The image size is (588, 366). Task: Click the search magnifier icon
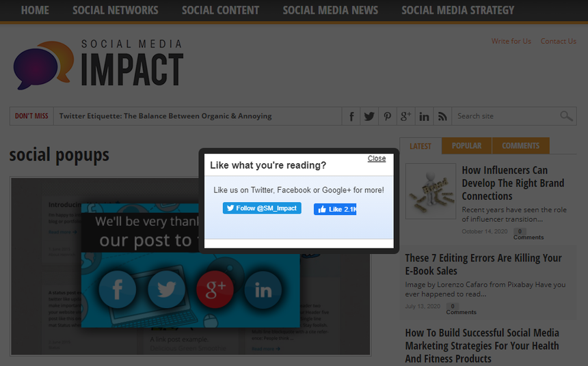tap(566, 116)
